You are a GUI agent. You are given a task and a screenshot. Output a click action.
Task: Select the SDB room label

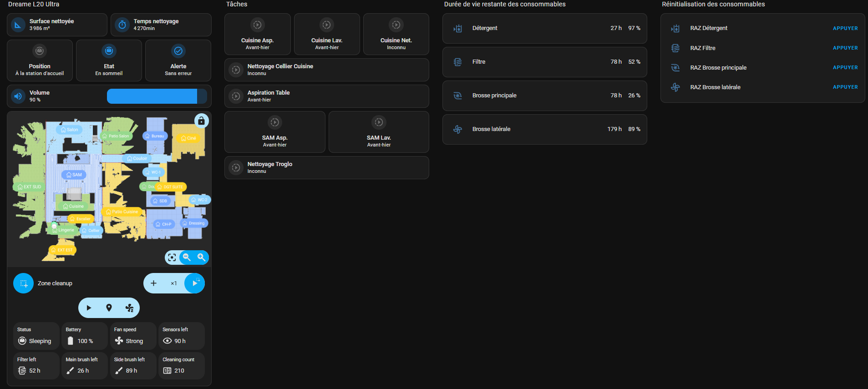(160, 201)
